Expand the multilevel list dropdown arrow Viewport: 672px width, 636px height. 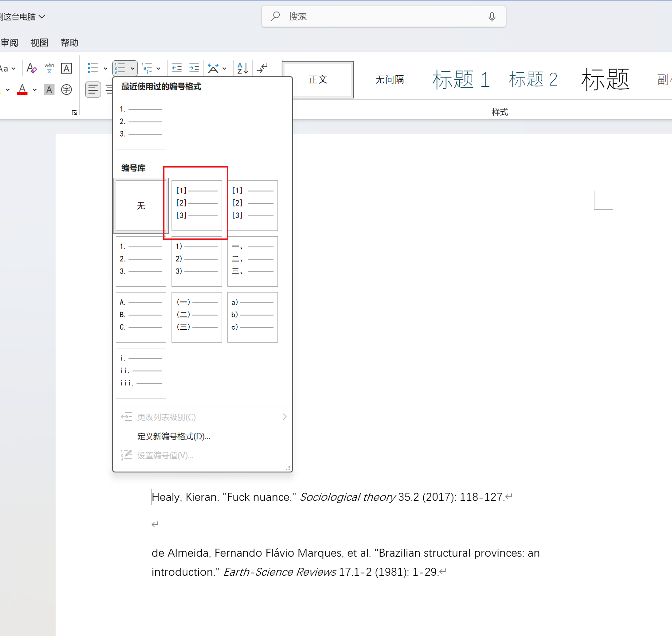158,69
